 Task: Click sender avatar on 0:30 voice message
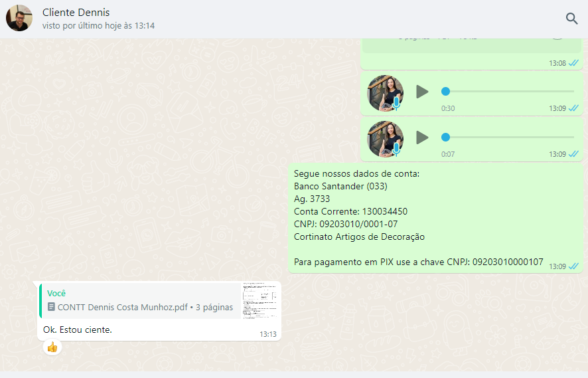pyautogui.click(x=385, y=93)
